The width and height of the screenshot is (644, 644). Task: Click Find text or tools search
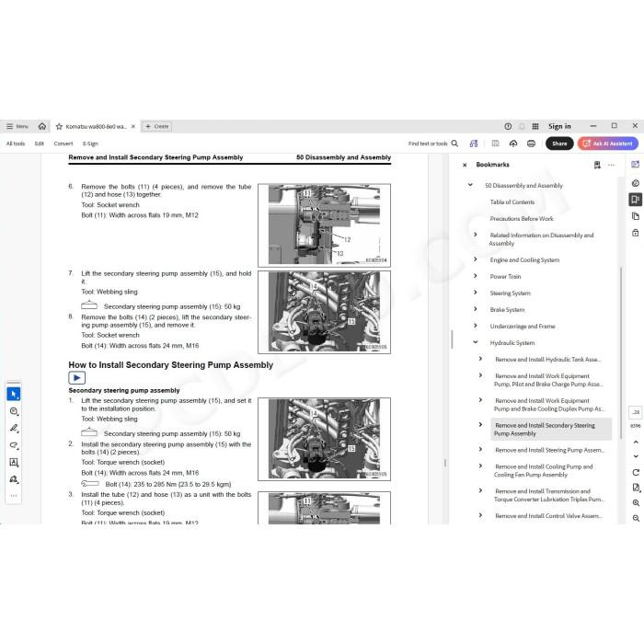[x=433, y=144]
